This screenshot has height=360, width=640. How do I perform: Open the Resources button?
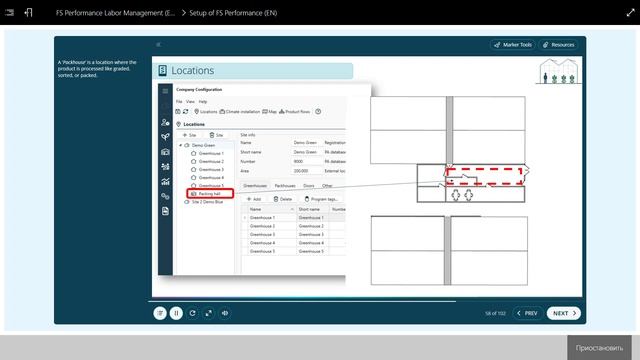pyautogui.click(x=558, y=45)
